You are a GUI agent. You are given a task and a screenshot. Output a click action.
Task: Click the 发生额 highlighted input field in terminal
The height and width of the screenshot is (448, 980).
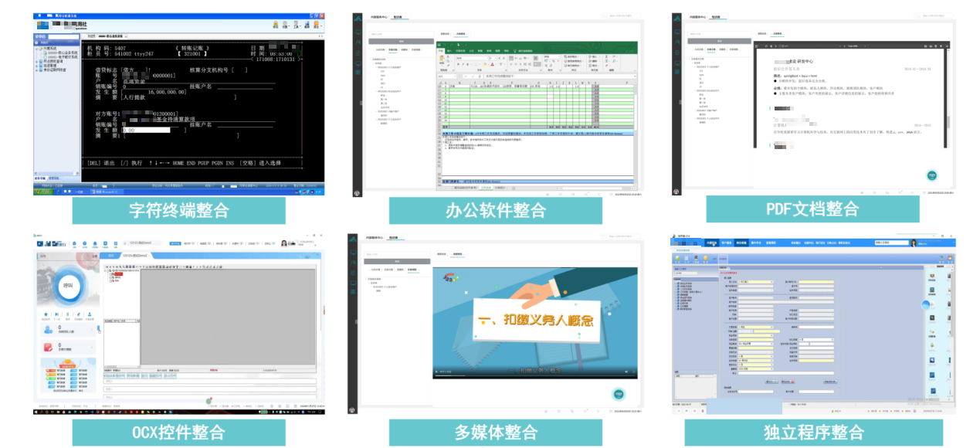146,131
